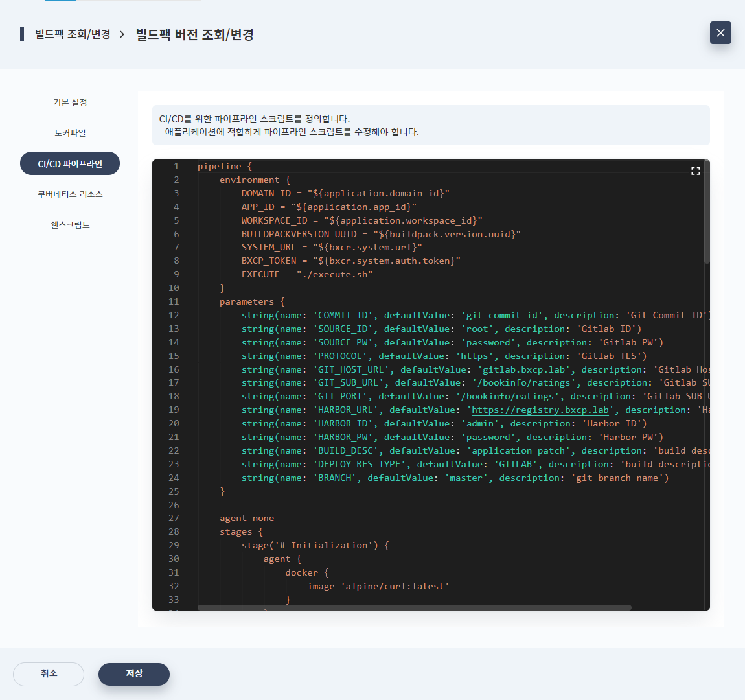Click the DOMAIN_ID variable line
745x700 pixels.
point(345,193)
